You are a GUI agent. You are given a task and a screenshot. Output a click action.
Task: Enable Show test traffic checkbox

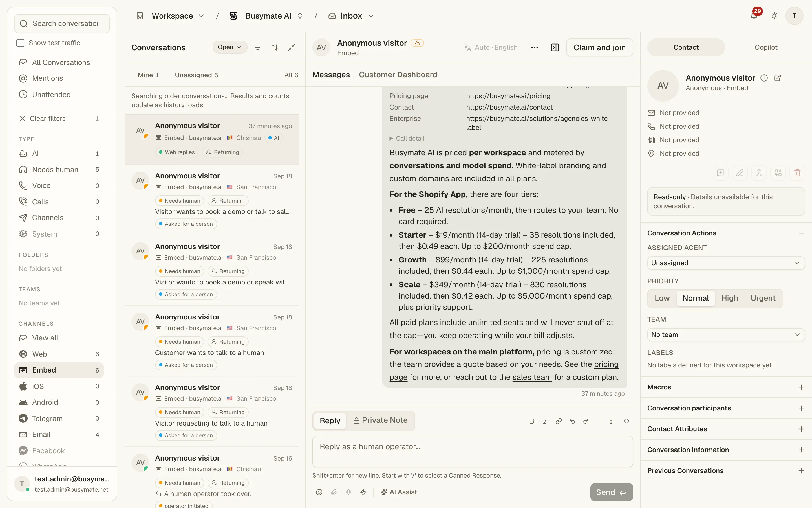(21, 43)
